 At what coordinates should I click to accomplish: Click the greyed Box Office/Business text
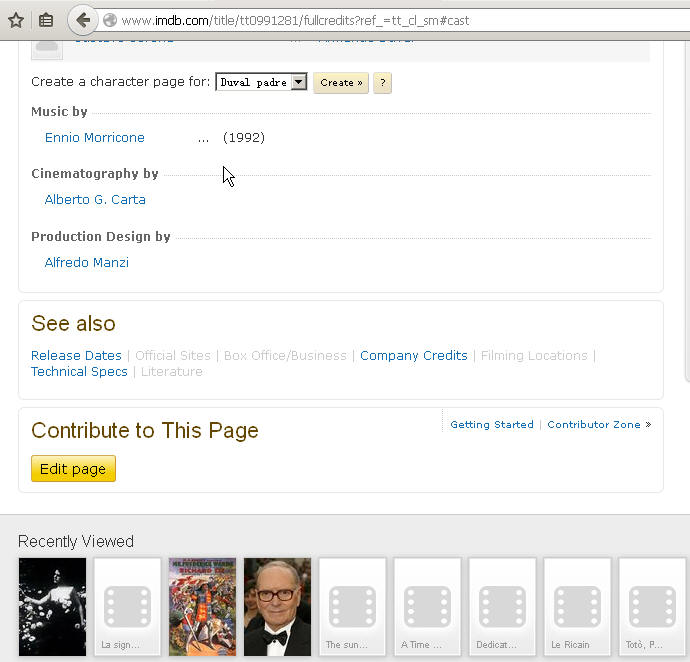(x=285, y=355)
